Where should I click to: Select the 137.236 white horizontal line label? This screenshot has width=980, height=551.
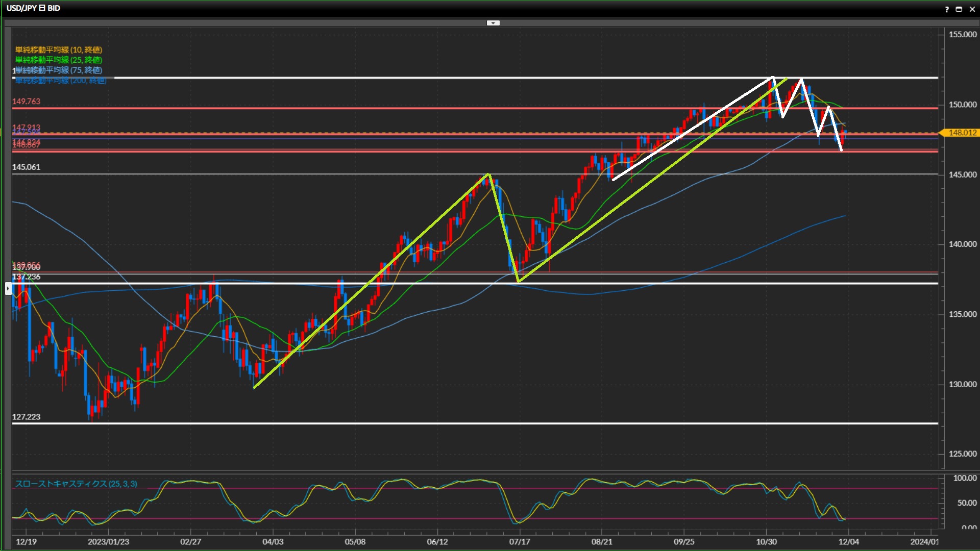tap(26, 277)
